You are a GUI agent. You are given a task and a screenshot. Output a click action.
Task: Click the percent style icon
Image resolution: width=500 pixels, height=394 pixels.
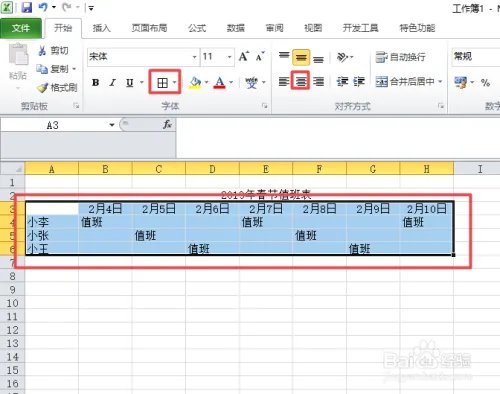point(485,82)
